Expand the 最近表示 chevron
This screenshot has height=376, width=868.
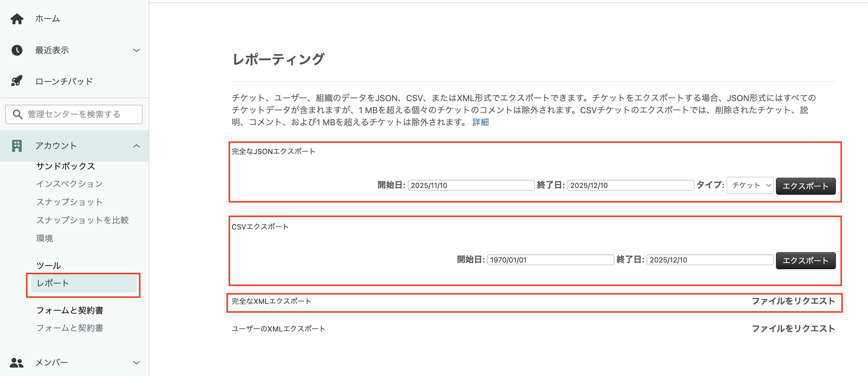tap(137, 50)
